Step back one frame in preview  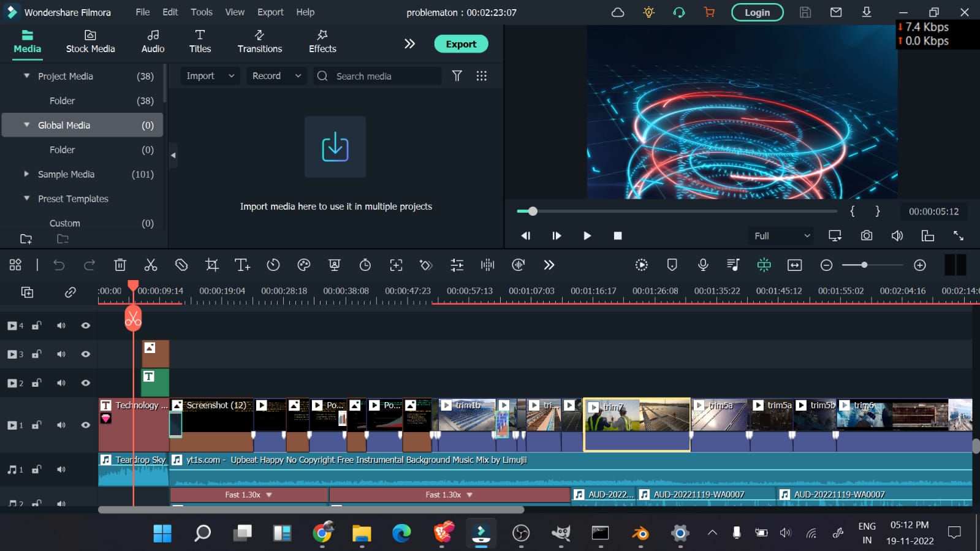pos(526,236)
